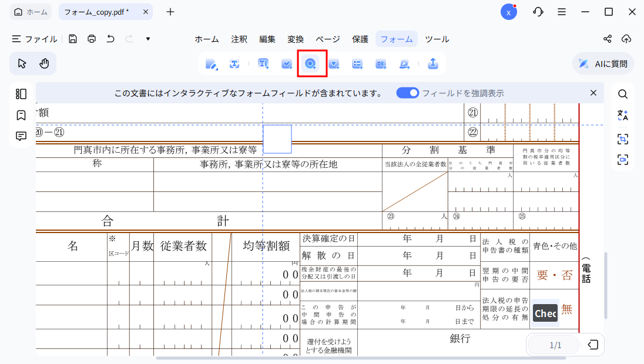Open the translate tool in the right sidebar
This screenshot has width=644, height=364.
point(623,115)
